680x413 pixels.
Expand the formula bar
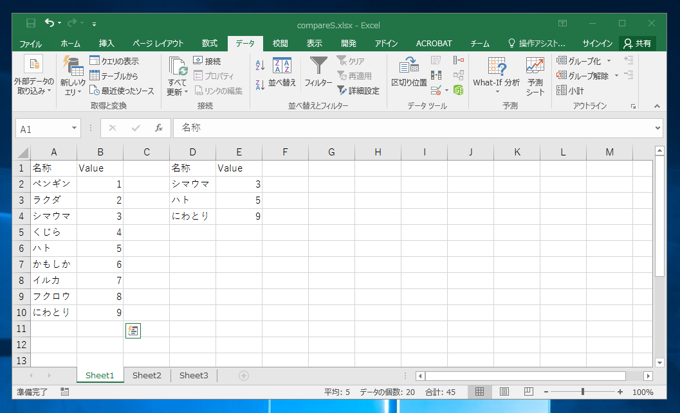pyautogui.click(x=657, y=128)
